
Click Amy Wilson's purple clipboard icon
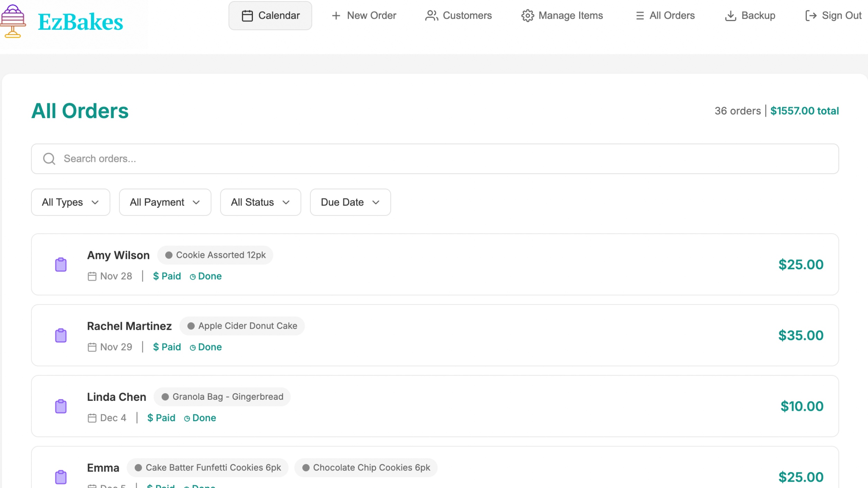coord(61,264)
